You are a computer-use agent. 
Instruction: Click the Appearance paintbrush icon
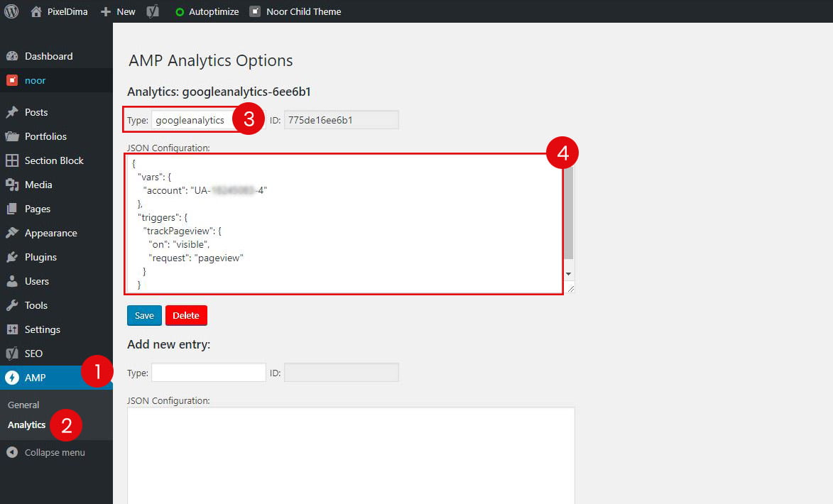click(x=11, y=233)
